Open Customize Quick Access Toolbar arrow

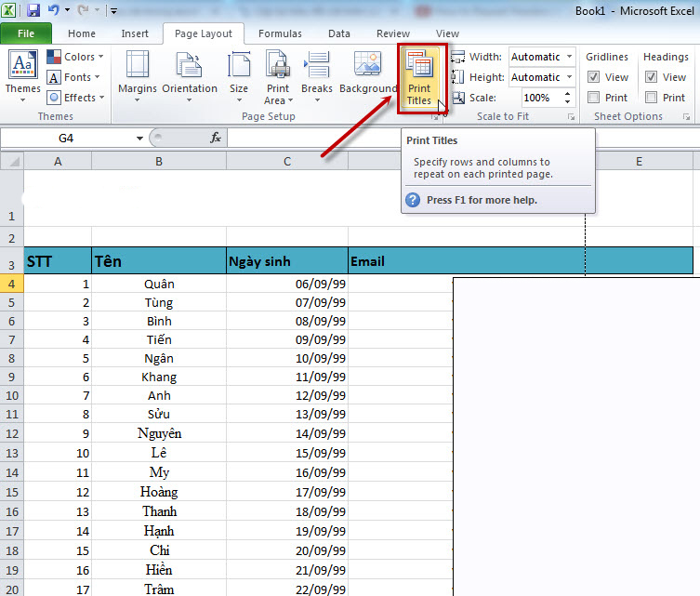(113, 11)
